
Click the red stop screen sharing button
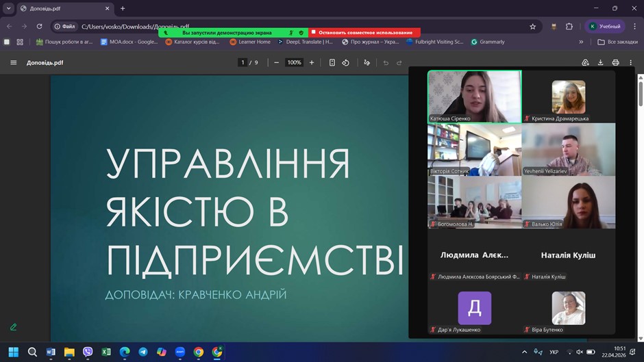tap(364, 32)
